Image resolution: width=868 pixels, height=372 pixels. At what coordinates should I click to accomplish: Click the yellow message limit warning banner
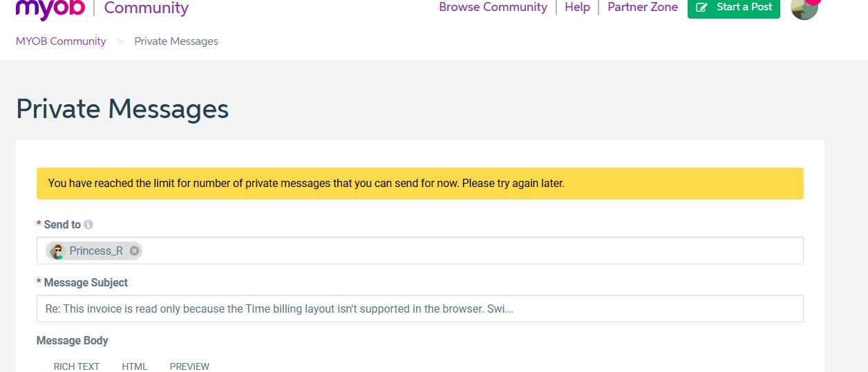click(x=419, y=184)
